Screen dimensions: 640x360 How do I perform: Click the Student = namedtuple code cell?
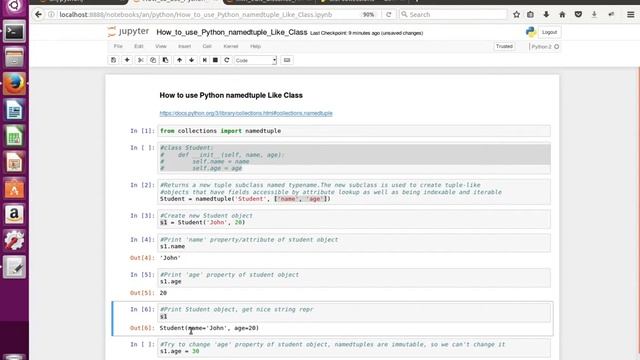point(354,192)
